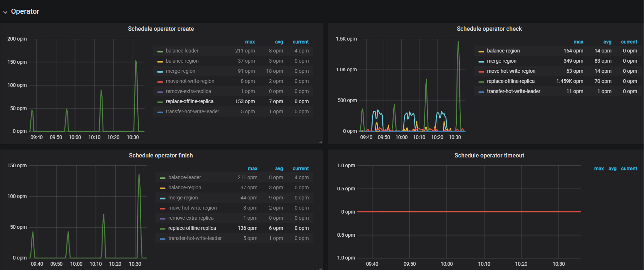Click 1.459K opm max value in check panel
Image resolution: width=644 pixels, height=270 pixels.
tap(570, 81)
